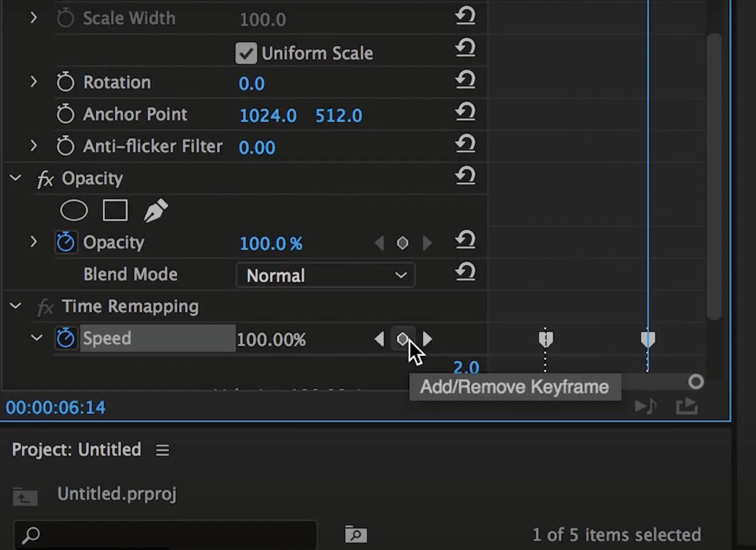Toggle the Speed animation stopwatch

(66, 338)
